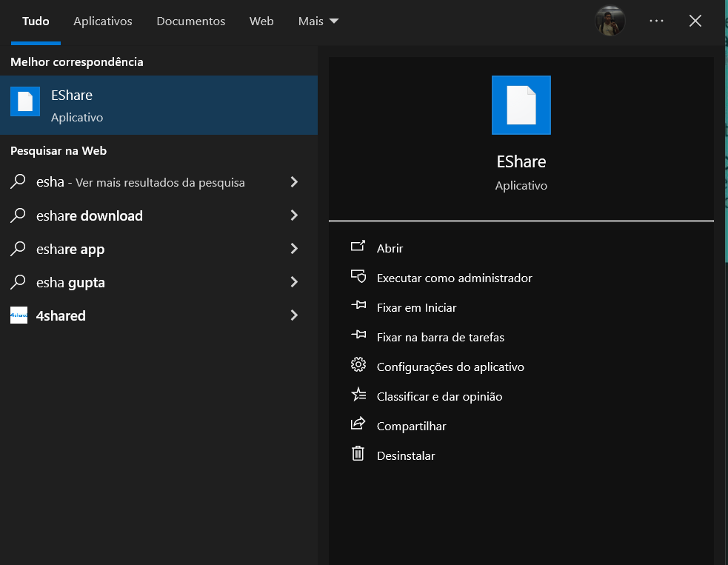Select the EShare Aplicativo best match row
This screenshot has width=728, height=565.
tap(158, 105)
